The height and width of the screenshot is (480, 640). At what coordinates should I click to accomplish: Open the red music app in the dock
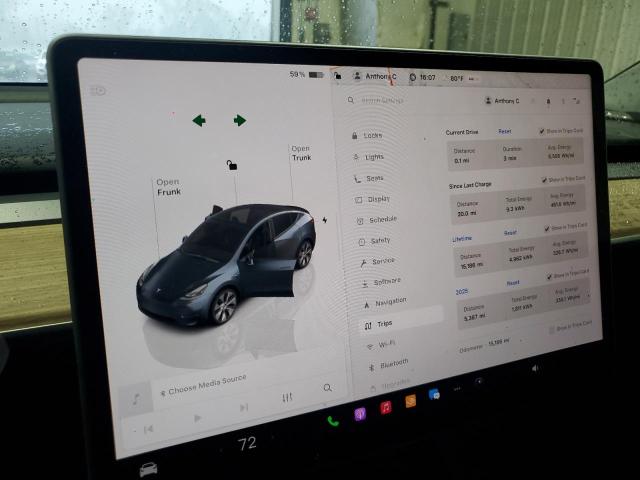385,407
